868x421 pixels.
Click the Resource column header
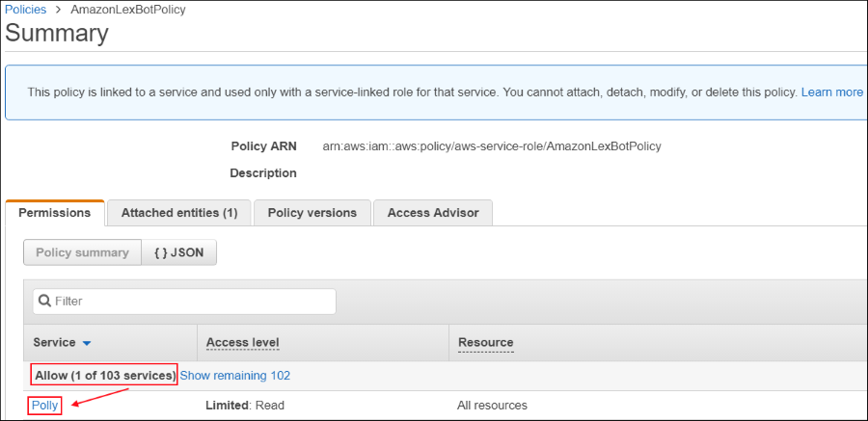coord(485,342)
